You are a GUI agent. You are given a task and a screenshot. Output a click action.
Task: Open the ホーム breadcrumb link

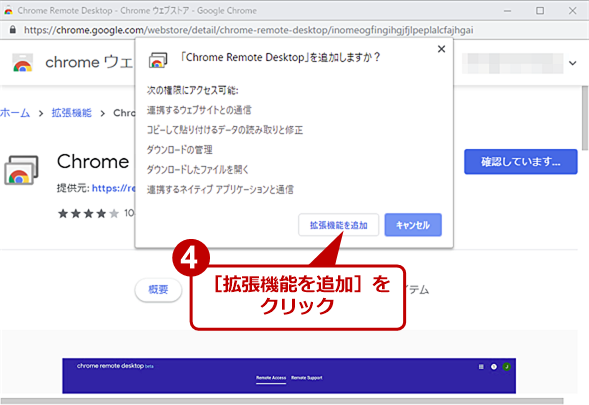(15, 113)
